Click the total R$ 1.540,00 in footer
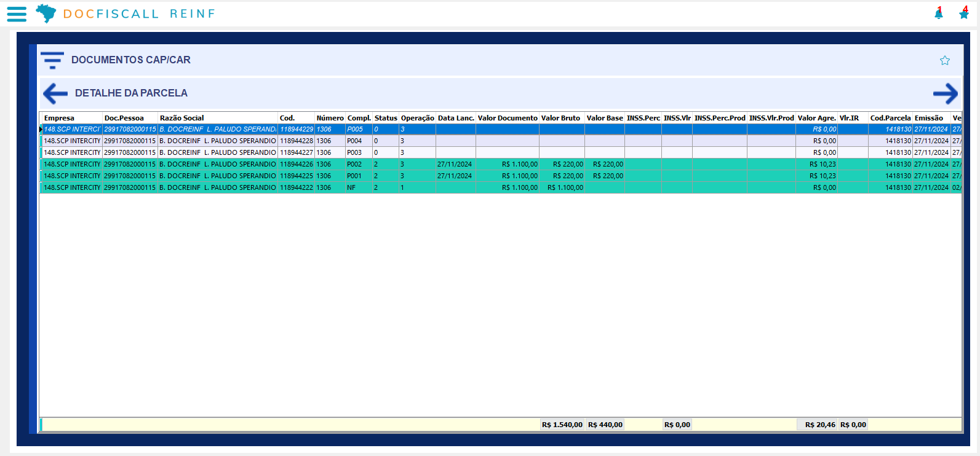The image size is (980, 456). [562, 425]
